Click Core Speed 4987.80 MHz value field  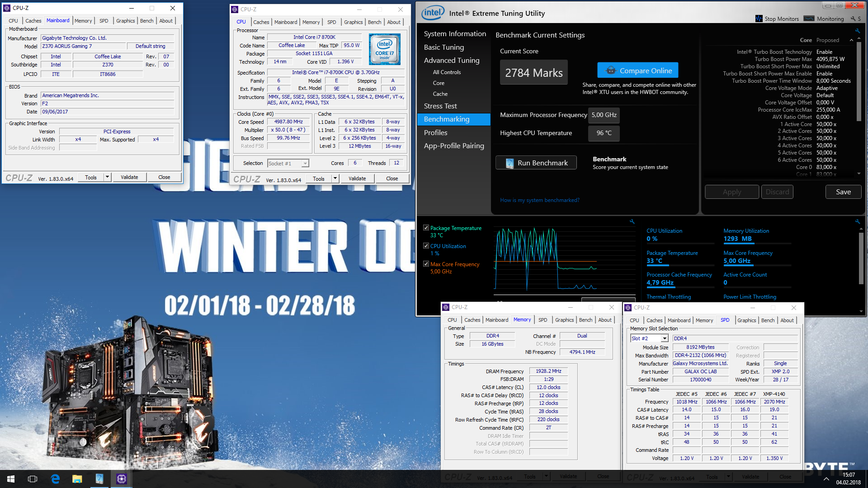[288, 122]
